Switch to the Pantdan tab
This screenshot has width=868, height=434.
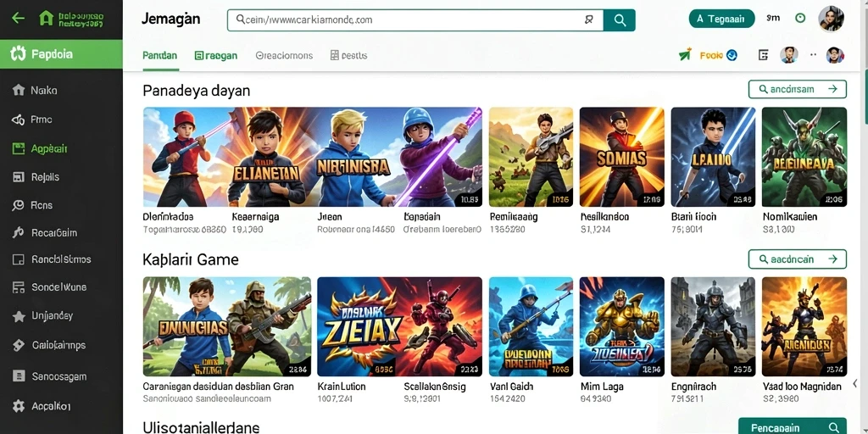(x=160, y=55)
